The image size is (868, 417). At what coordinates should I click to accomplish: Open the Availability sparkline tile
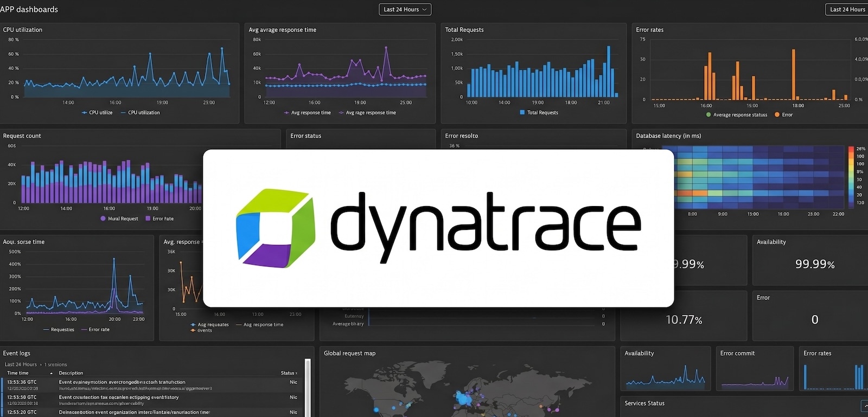coord(666,369)
